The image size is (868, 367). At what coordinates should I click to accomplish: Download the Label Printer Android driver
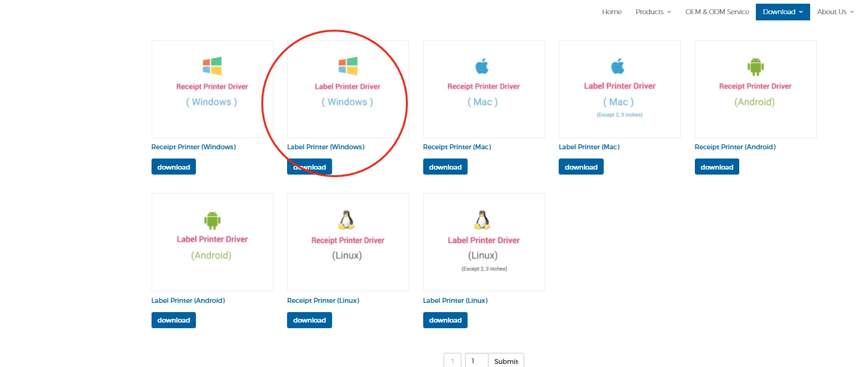point(174,320)
